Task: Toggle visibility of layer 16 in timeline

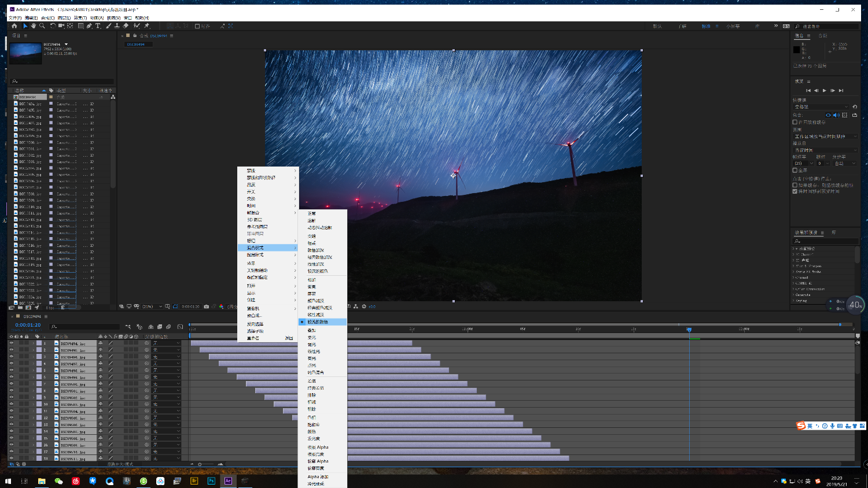Action: coord(11,445)
